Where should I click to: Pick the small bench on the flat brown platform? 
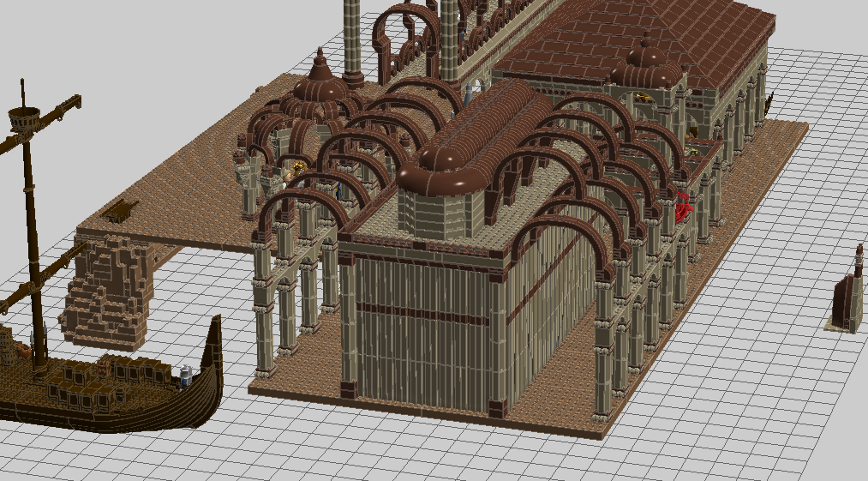pyautogui.click(x=120, y=211)
